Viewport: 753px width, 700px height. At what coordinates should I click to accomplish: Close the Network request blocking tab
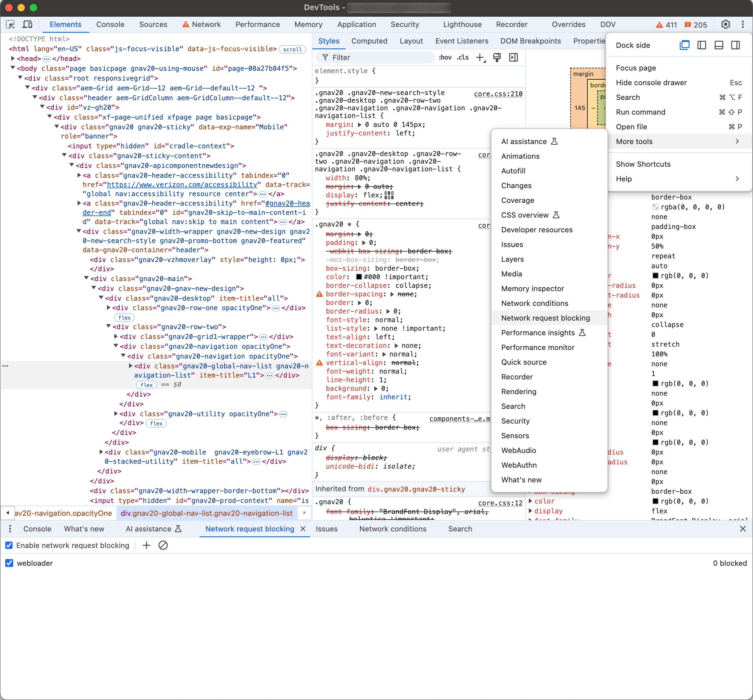click(303, 529)
